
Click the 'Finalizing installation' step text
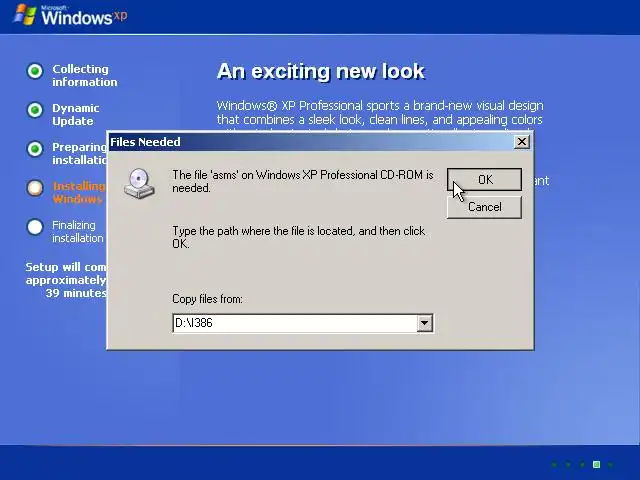[x=78, y=231]
